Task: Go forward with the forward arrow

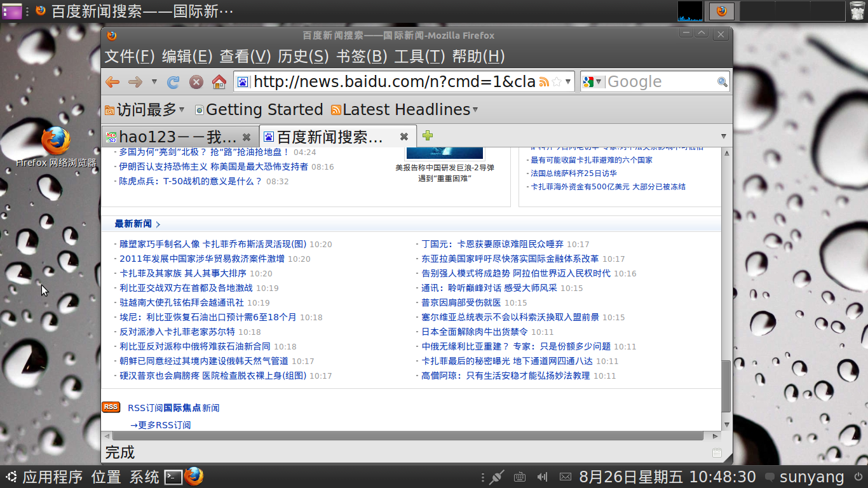Action: point(135,82)
